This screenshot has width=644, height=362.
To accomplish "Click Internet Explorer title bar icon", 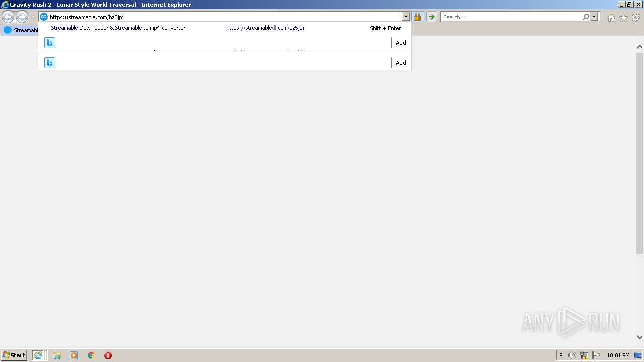I will 5,5.
